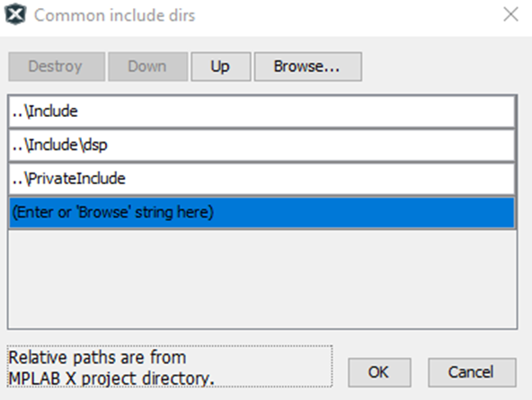Click the Destroy button

57,67
